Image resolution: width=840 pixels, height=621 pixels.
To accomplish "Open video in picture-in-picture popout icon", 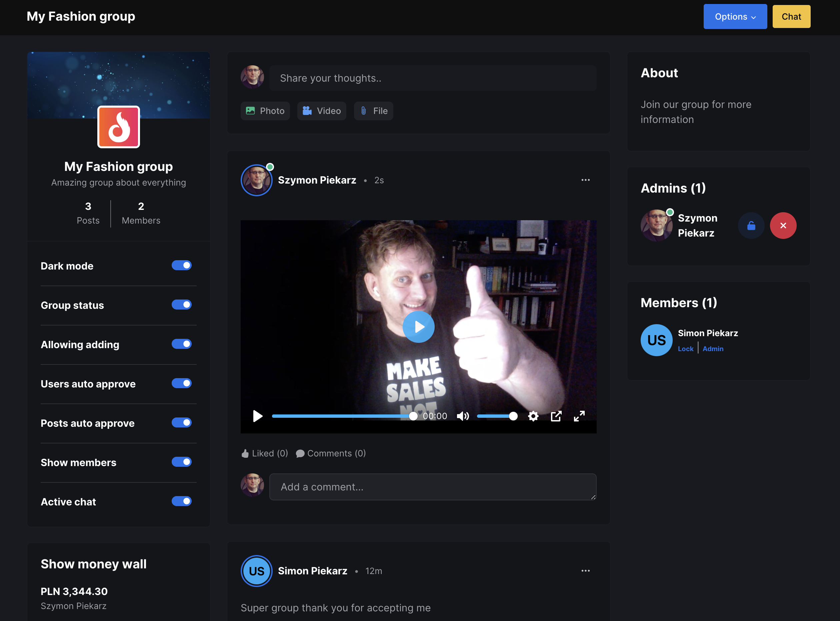I will tap(556, 416).
